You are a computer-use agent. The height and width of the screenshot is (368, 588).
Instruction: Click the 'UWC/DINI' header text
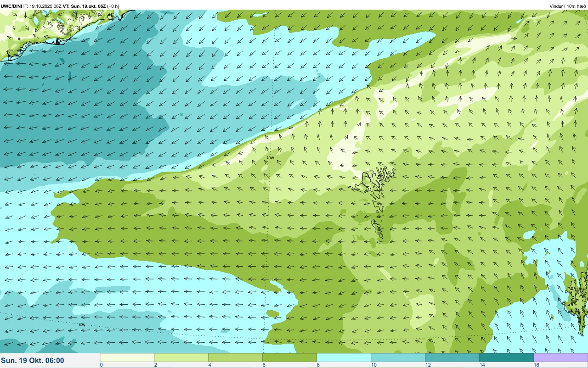[11, 6]
